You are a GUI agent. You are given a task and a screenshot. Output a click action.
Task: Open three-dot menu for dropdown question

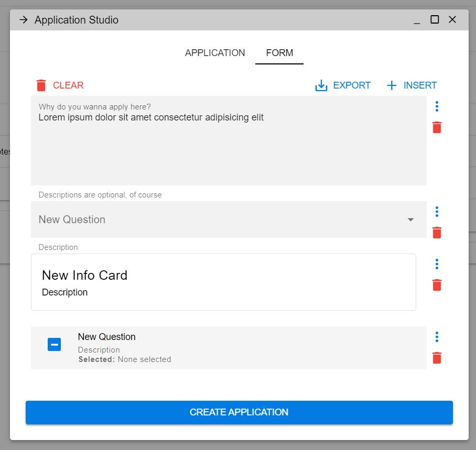click(437, 212)
